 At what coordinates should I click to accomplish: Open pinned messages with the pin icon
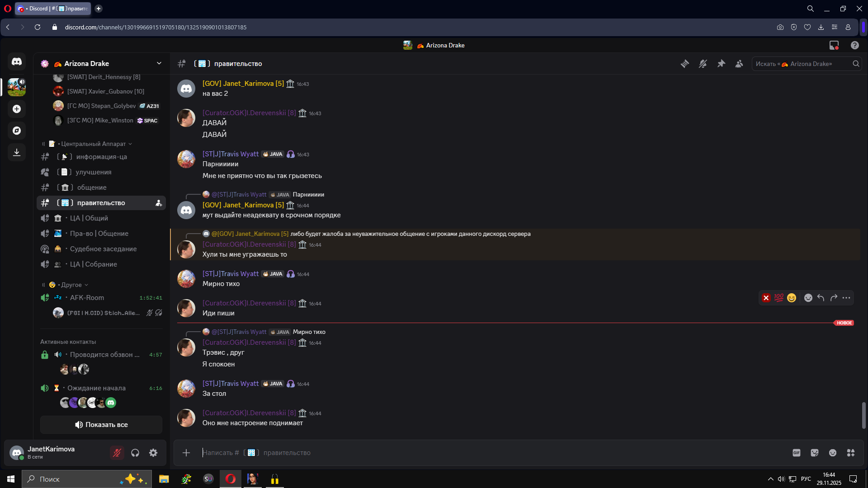coord(721,64)
